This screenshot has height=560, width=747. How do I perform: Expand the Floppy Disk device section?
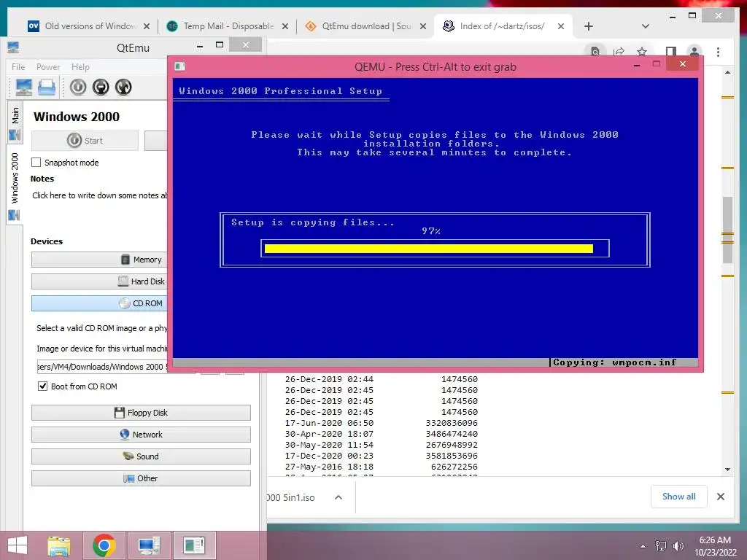[141, 413]
